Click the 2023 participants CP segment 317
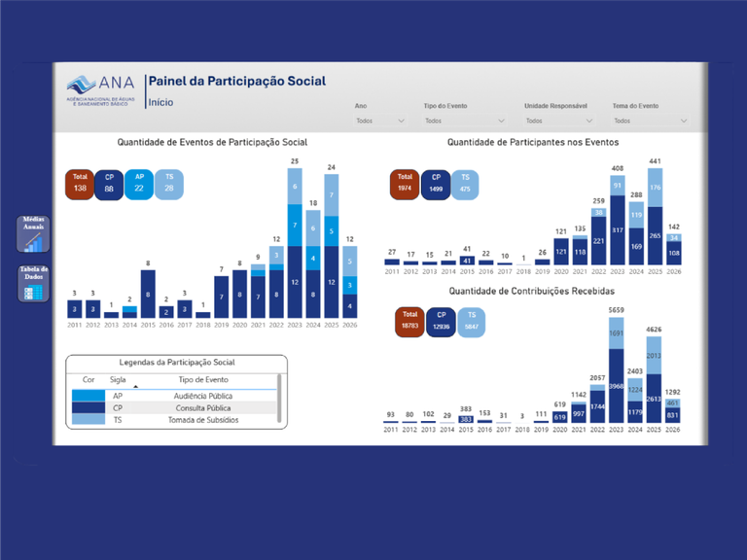 (x=618, y=230)
